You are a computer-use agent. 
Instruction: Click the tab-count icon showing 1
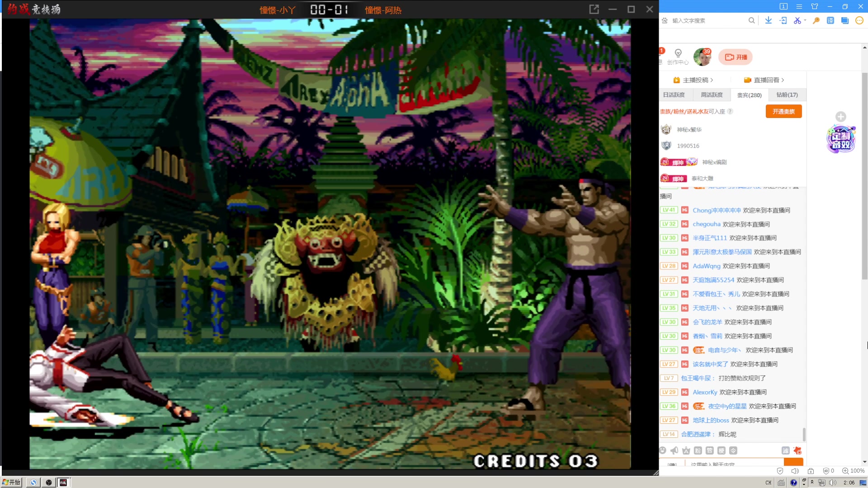[x=783, y=6]
